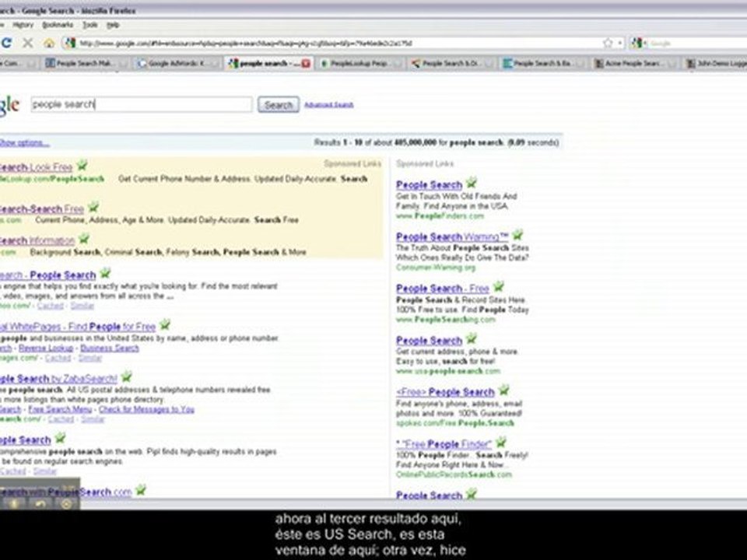747x560 pixels.
Task: Open the <Free> People Search ad
Action: pos(445,392)
